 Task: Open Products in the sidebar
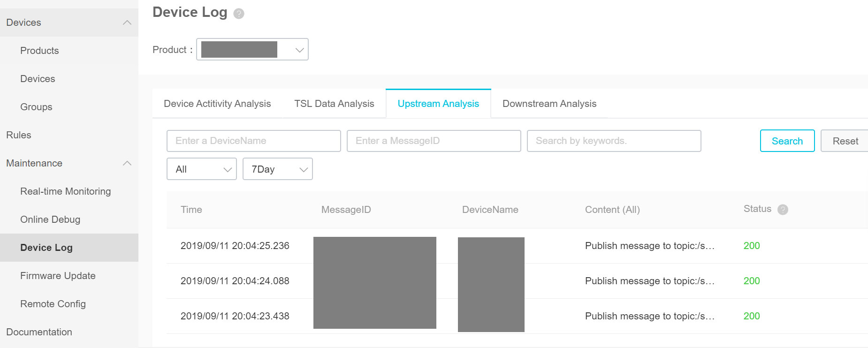[x=39, y=51]
